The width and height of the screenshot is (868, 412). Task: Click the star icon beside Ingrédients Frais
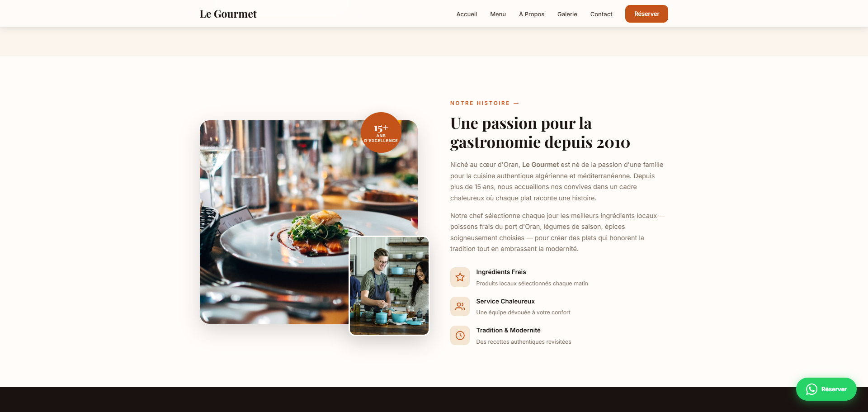click(460, 277)
